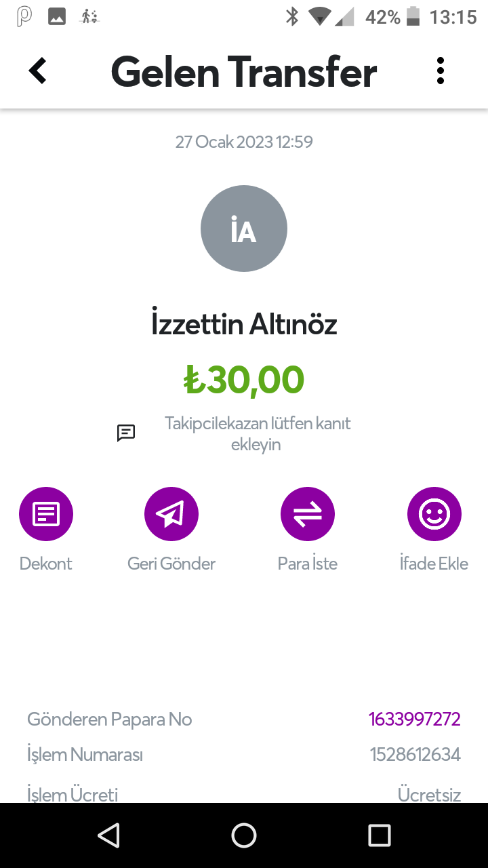Tap the İşlem Numarası value 1528612634

click(x=415, y=755)
